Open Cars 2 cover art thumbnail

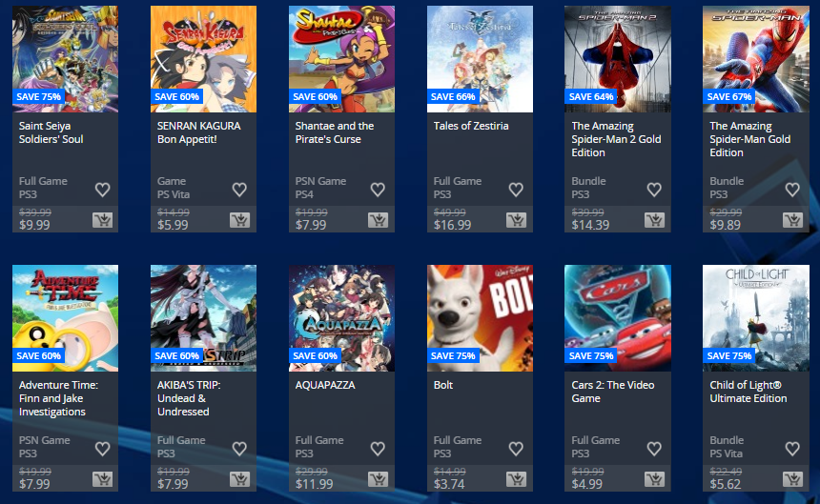pyautogui.click(x=618, y=318)
